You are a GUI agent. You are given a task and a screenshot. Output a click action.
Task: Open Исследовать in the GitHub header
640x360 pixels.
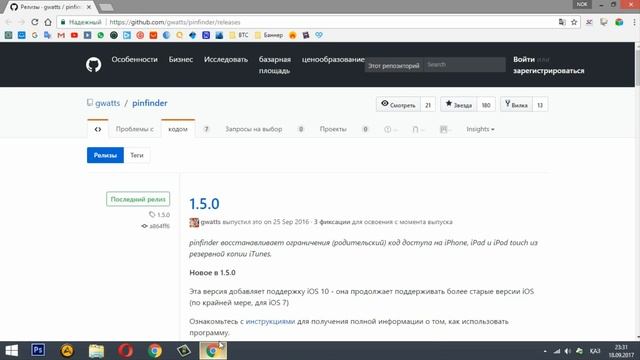tap(226, 60)
